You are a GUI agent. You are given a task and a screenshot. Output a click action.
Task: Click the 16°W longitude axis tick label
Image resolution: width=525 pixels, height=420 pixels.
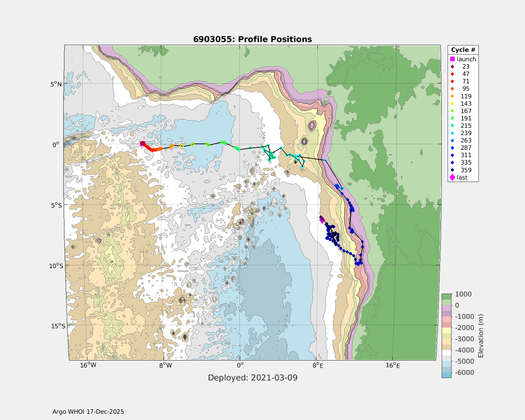click(88, 366)
